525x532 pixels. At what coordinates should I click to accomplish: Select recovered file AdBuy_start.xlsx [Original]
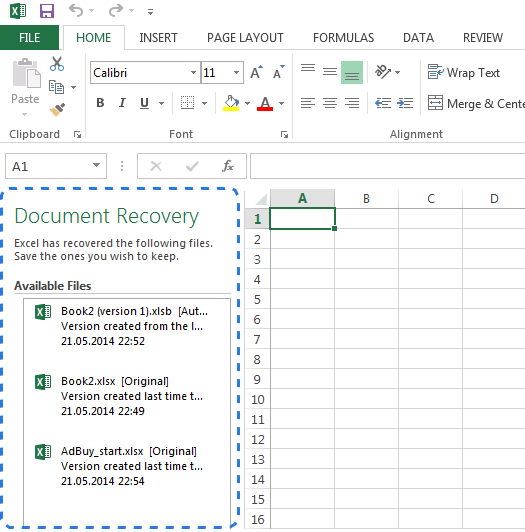coord(127,466)
